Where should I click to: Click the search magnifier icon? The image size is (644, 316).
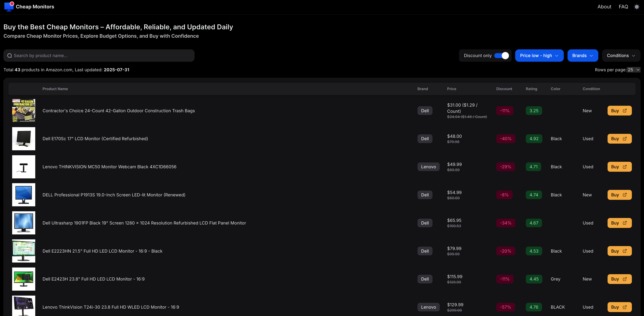(x=10, y=56)
